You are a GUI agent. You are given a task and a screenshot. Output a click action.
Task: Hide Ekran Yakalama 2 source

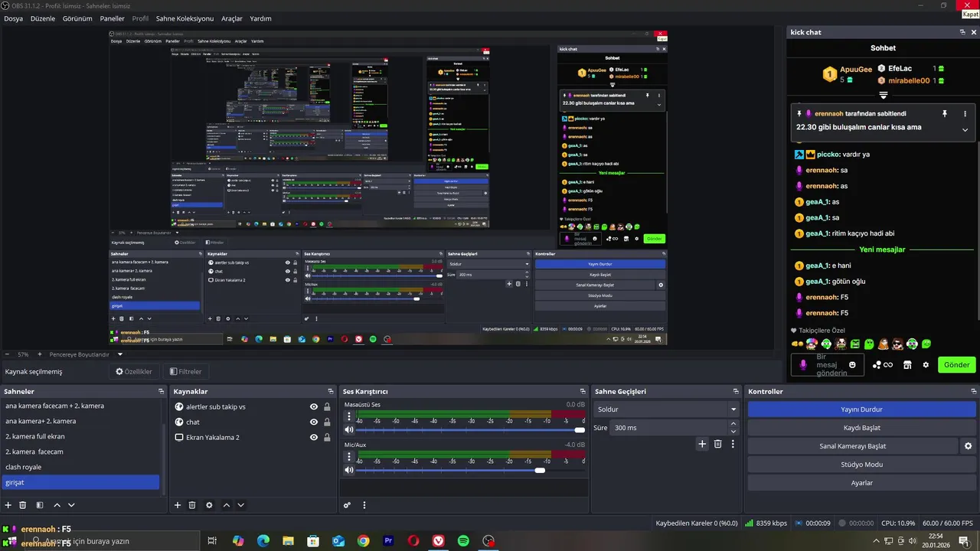[314, 438]
